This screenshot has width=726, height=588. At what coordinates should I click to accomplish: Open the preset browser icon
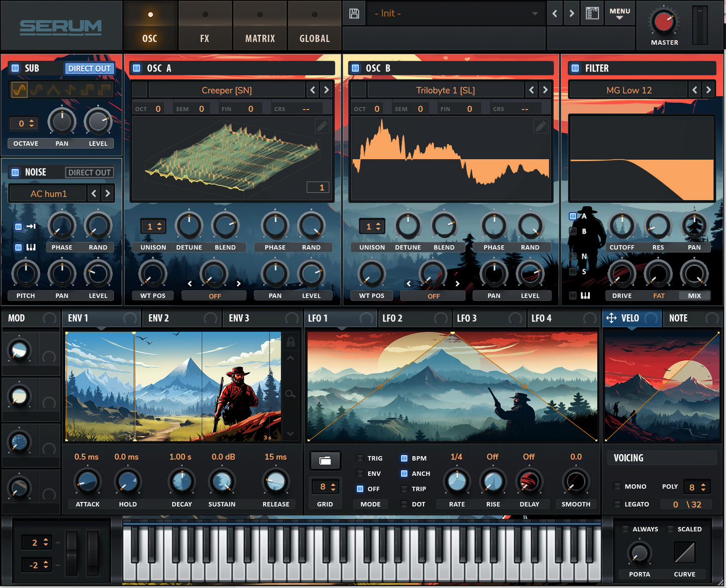pos(592,14)
